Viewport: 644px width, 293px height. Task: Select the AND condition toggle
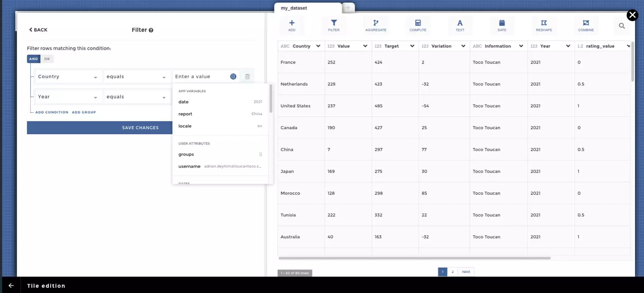tap(34, 59)
